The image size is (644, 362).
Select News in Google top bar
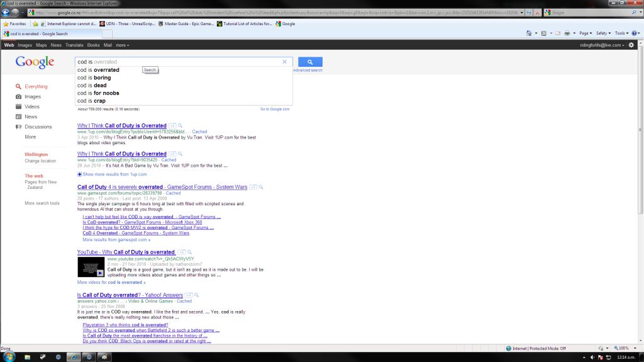pyautogui.click(x=56, y=45)
